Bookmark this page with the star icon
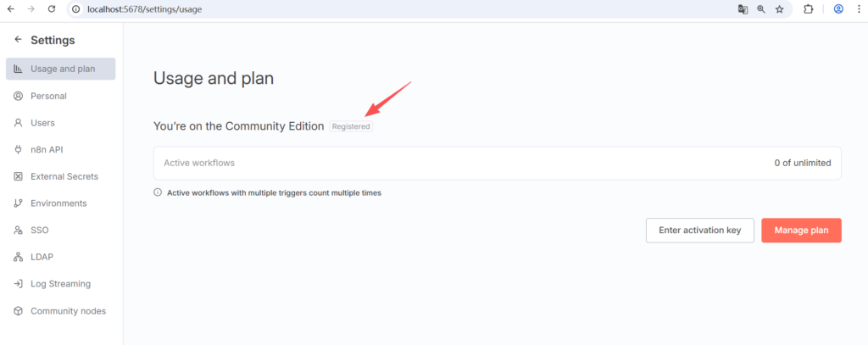This screenshot has width=868, height=345. point(779,9)
